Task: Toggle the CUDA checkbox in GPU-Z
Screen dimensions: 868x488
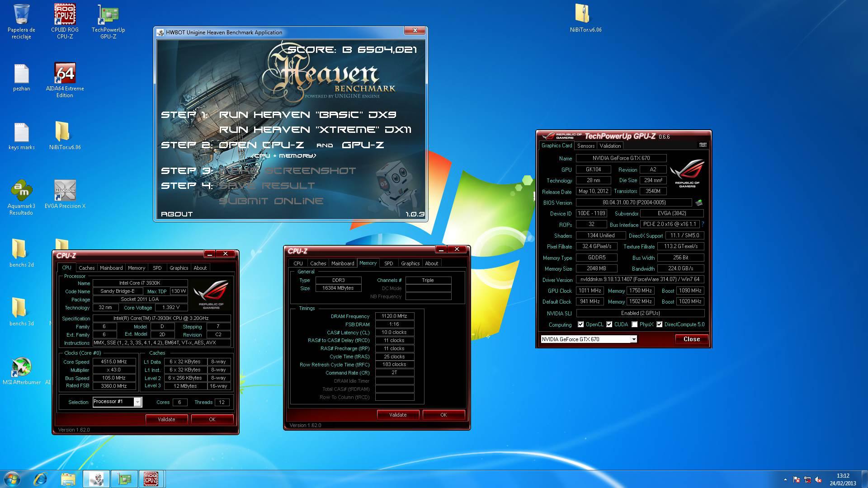Action: coord(609,324)
